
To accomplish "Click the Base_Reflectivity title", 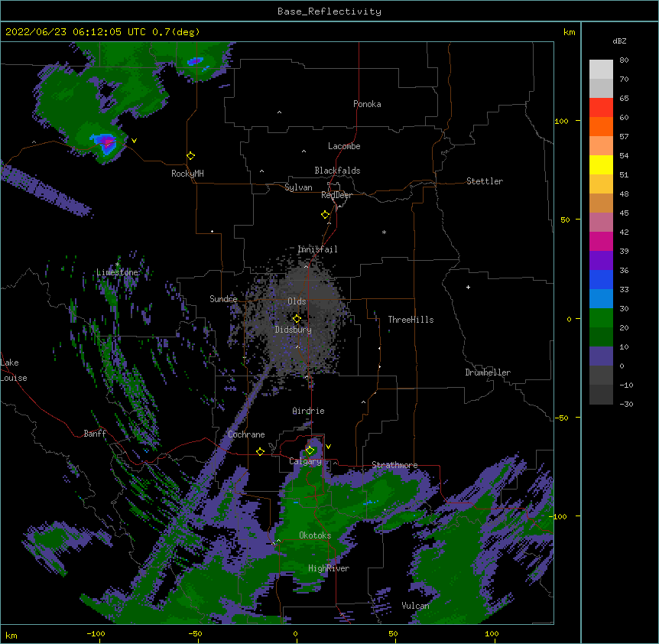I will [x=329, y=11].
